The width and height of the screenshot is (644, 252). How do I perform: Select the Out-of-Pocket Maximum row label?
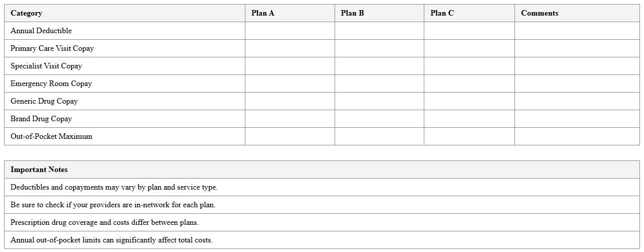click(51, 136)
